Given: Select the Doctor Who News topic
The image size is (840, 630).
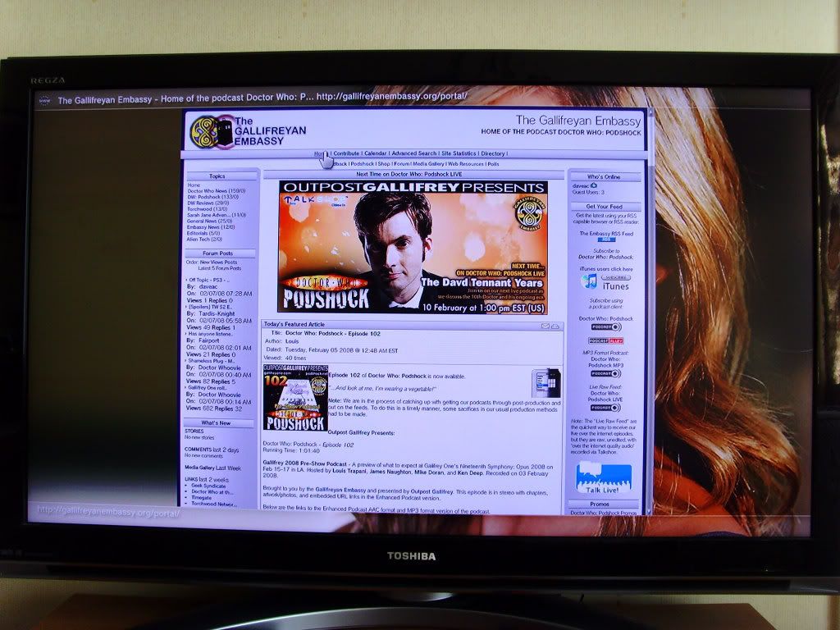Looking at the screenshot, I should [217, 190].
